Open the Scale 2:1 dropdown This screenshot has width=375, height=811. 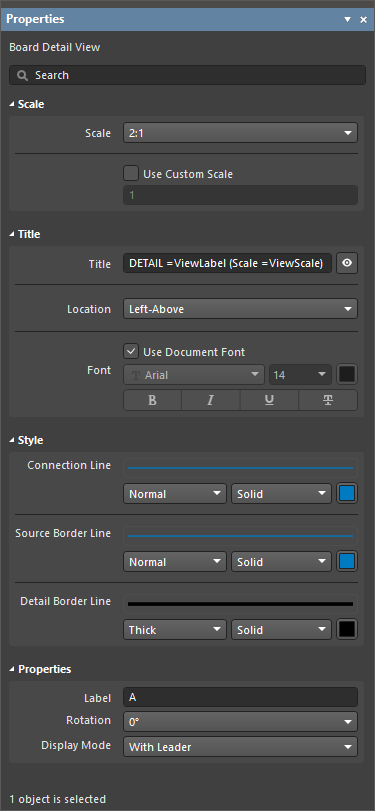[x=240, y=133]
